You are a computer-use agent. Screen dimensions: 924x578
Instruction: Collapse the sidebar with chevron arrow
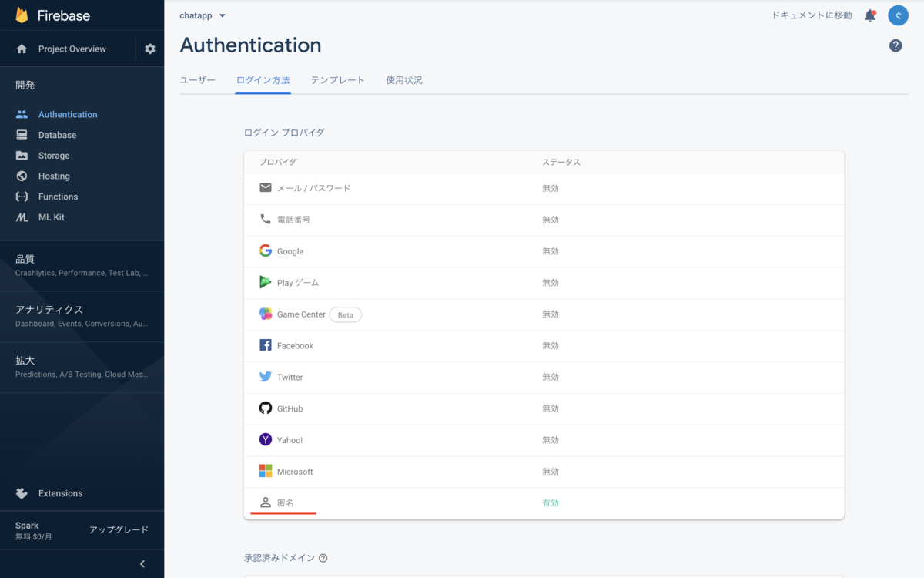tap(142, 564)
